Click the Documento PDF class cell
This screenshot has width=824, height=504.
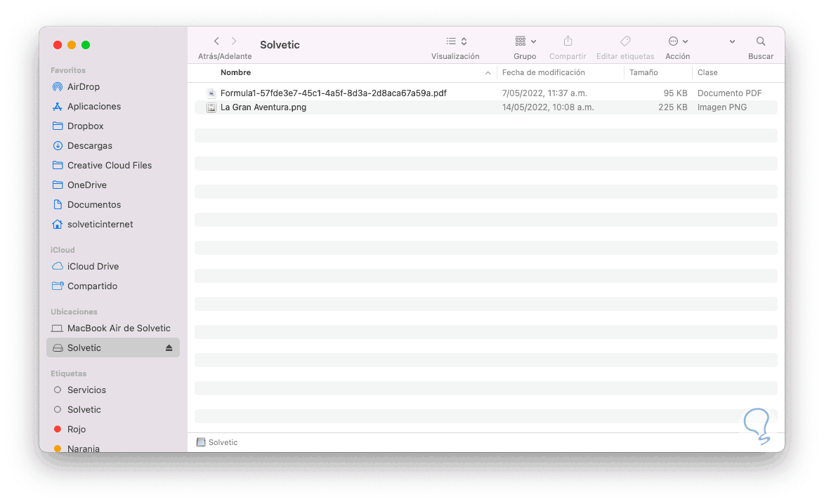pos(729,93)
